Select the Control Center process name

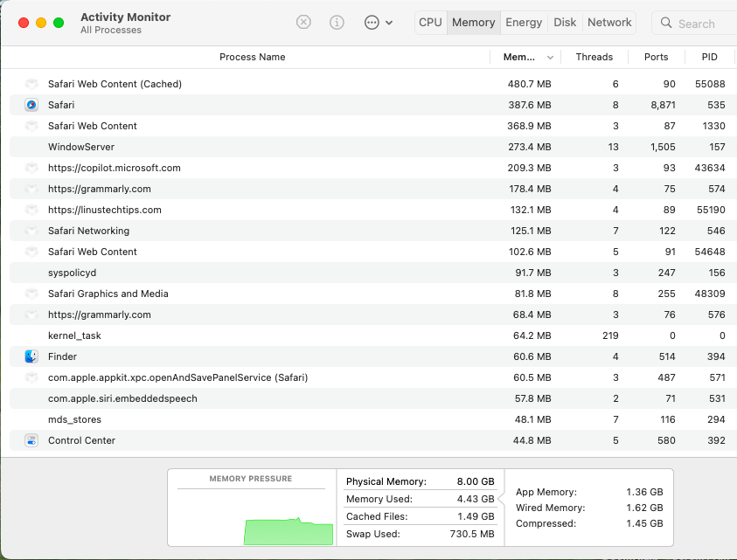[81, 440]
